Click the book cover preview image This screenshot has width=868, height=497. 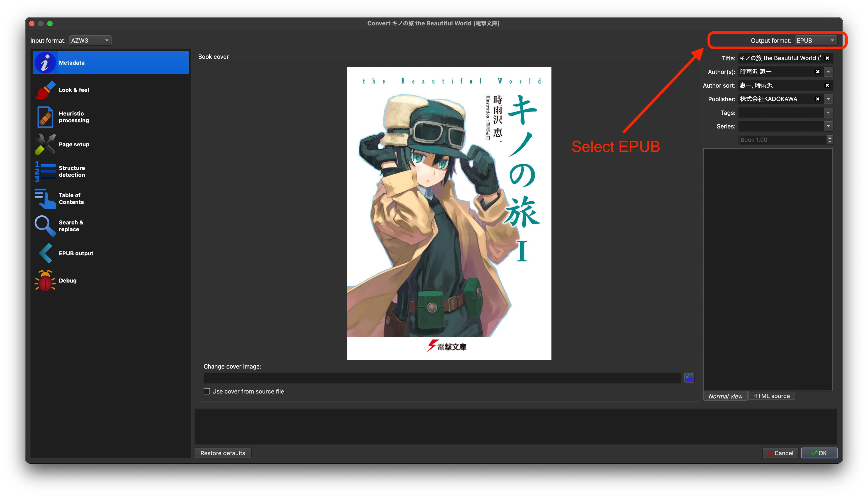(449, 213)
